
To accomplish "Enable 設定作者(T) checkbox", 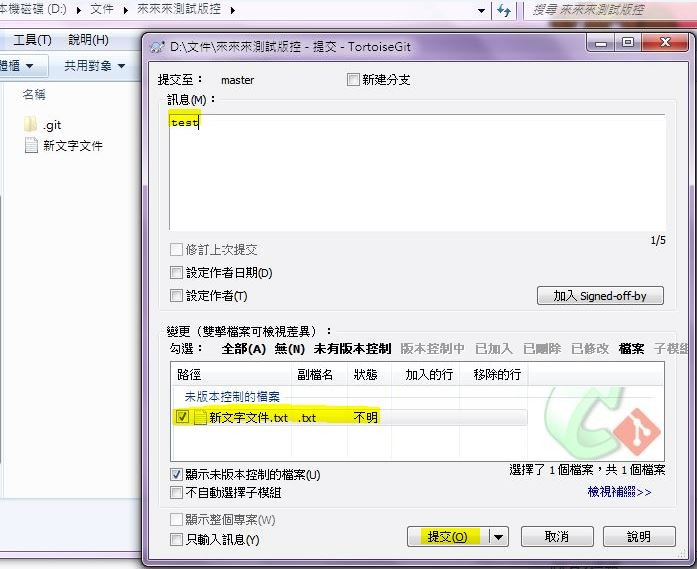I will pos(176,296).
